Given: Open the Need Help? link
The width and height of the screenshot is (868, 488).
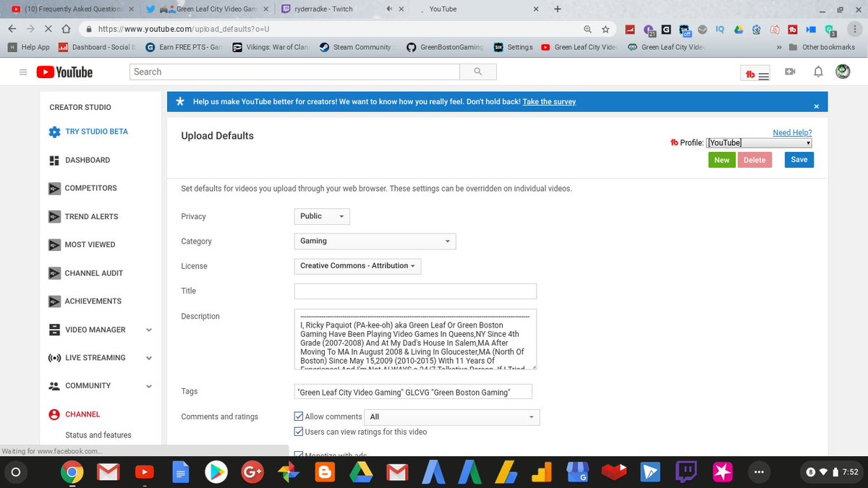Looking at the screenshot, I should coord(792,133).
